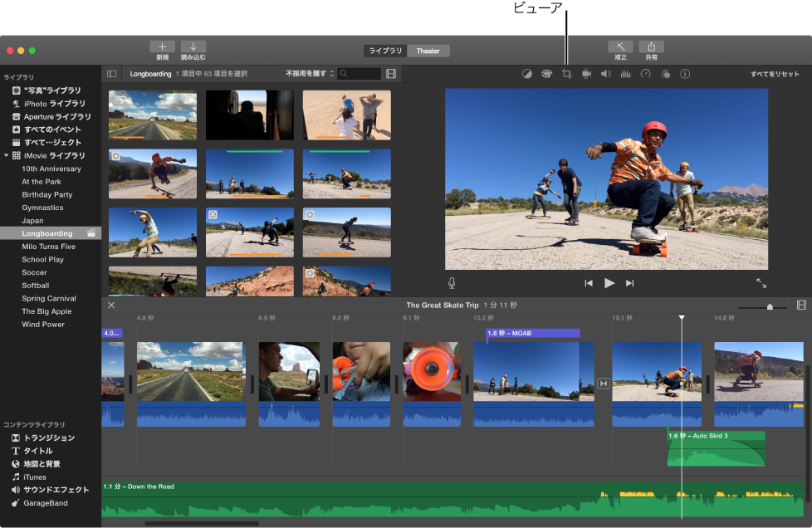The image size is (812, 528).
Task: Open the color correction palette
Action: click(546, 74)
